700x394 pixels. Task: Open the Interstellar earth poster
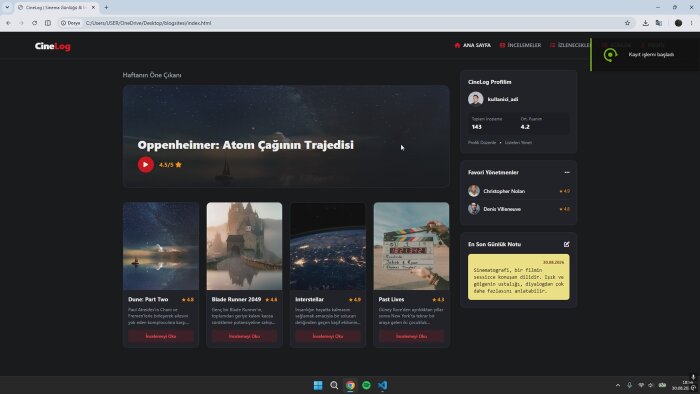(x=328, y=246)
